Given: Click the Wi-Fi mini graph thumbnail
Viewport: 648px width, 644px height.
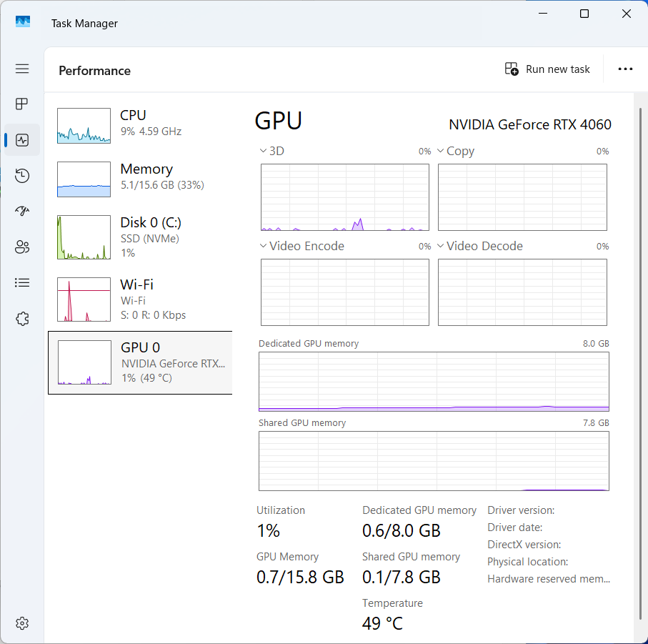Looking at the screenshot, I should click(84, 299).
